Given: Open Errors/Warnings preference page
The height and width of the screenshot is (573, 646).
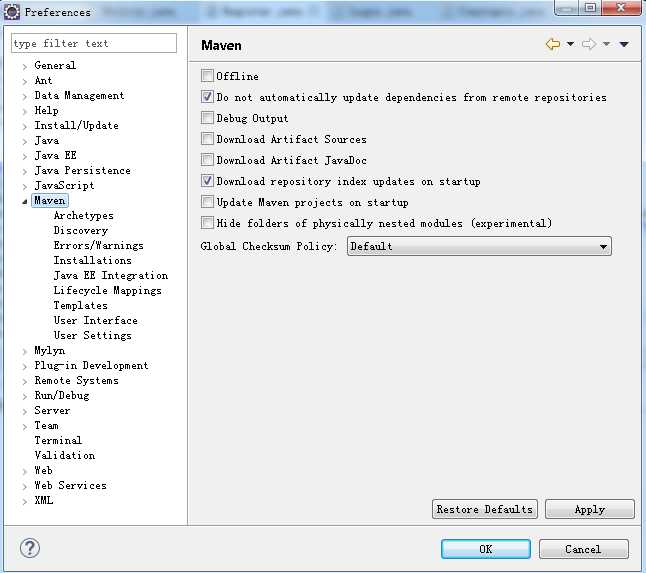Looking at the screenshot, I should click(x=98, y=246).
